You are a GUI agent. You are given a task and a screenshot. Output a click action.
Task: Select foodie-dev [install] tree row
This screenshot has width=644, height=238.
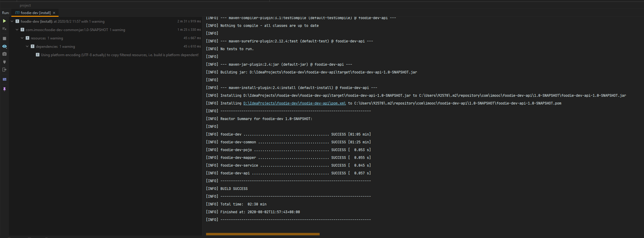coord(106,21)
